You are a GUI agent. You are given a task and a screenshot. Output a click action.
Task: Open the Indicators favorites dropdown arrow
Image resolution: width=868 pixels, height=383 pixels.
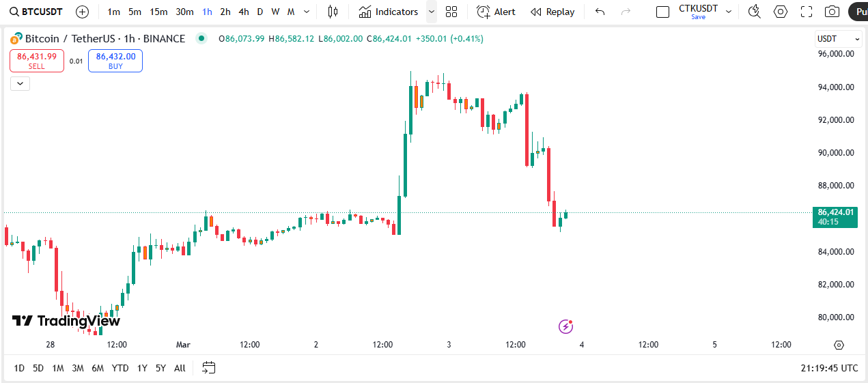point(431,12)
